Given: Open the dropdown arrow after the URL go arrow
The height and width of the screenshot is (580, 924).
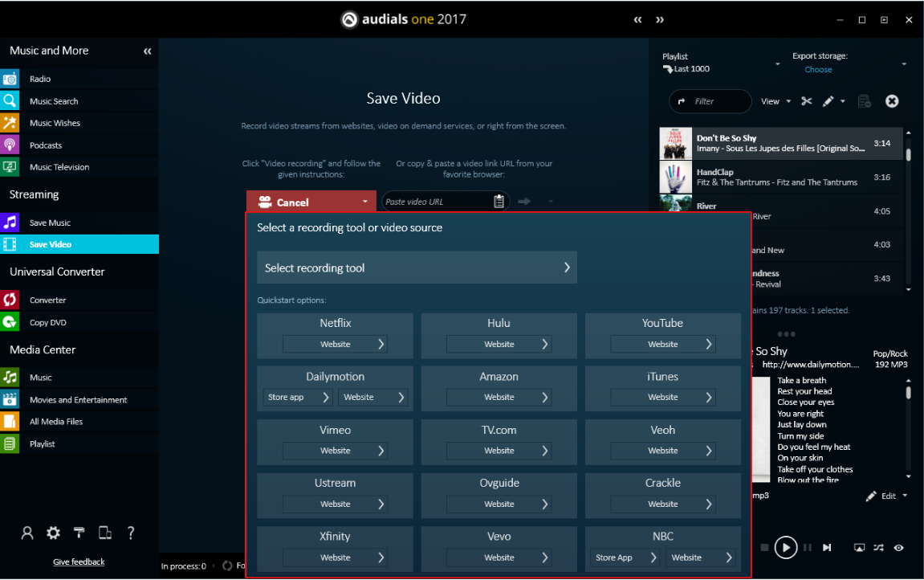Looking at the screenshot, I should click(x=551, y=202).
